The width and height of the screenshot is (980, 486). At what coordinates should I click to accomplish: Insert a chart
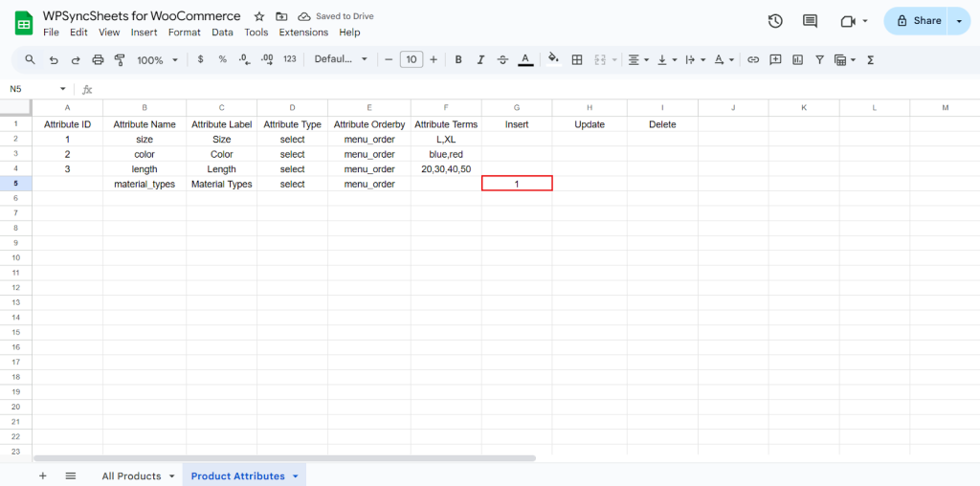click(797, 60)
